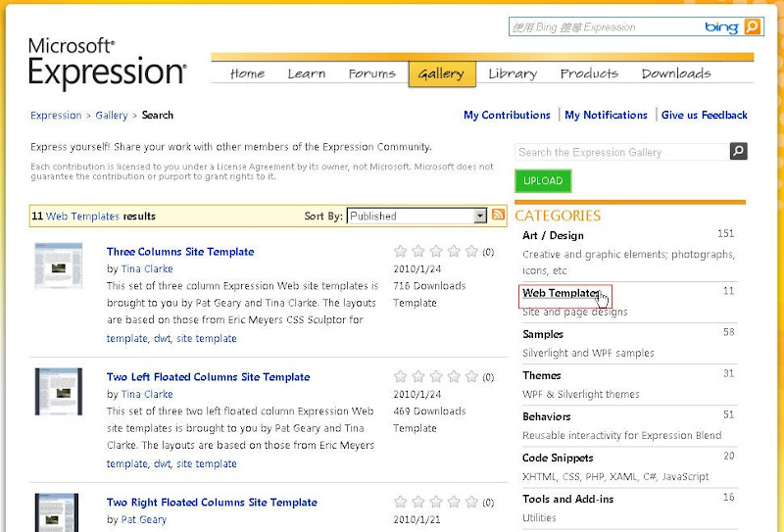Open the Sort By Published dropdown
This screenshot has width=784, height=532.
[x=416, y=216]
